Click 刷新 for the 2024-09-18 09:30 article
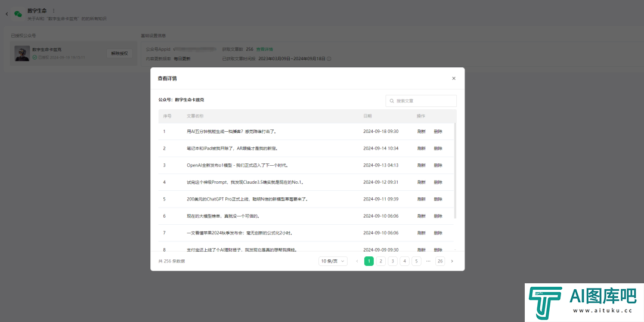 (422, 131)
